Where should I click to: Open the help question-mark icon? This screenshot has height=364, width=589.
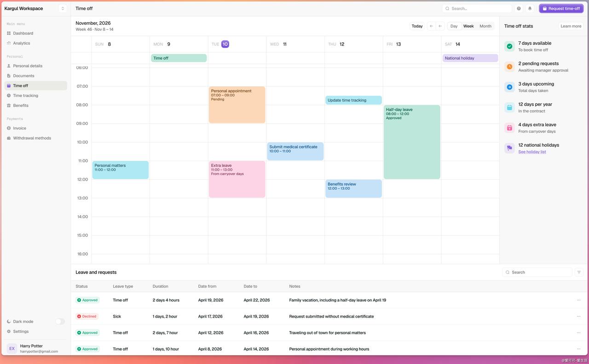click(x=519, y=8)
